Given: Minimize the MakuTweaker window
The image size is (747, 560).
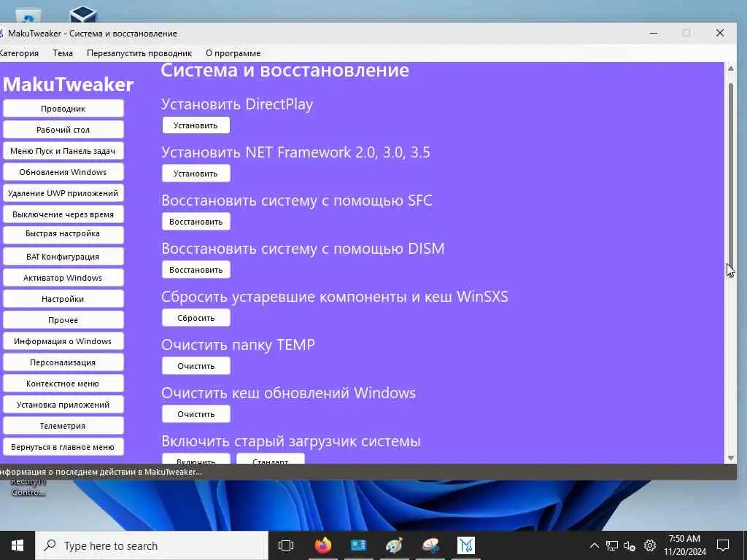Looking at the screenshot, I should [654, 33].
